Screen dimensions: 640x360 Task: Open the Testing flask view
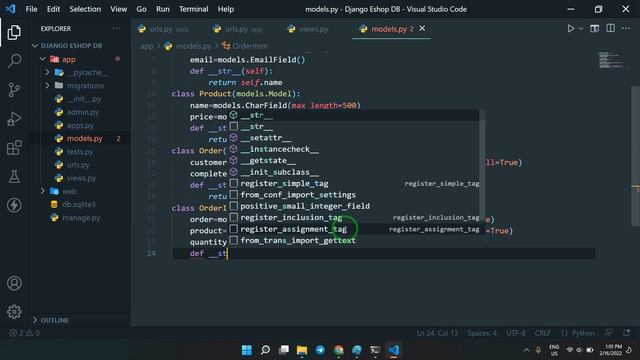pos(14,177)
